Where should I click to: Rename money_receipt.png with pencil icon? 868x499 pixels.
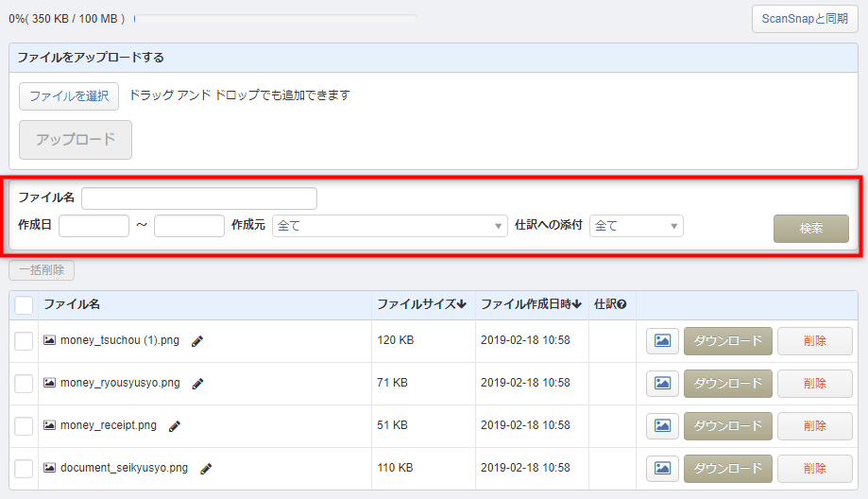pyautogui.click(x=175, y=426)
